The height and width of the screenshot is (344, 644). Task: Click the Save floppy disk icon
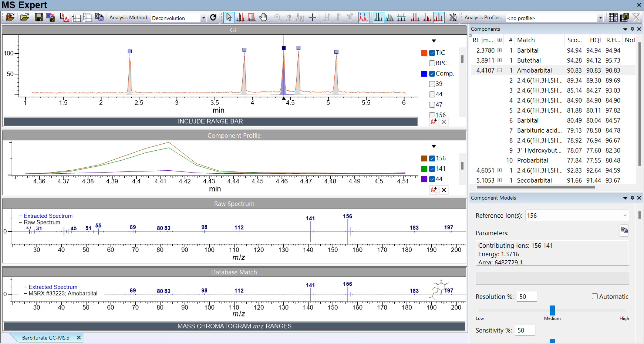tap(38, 17)
